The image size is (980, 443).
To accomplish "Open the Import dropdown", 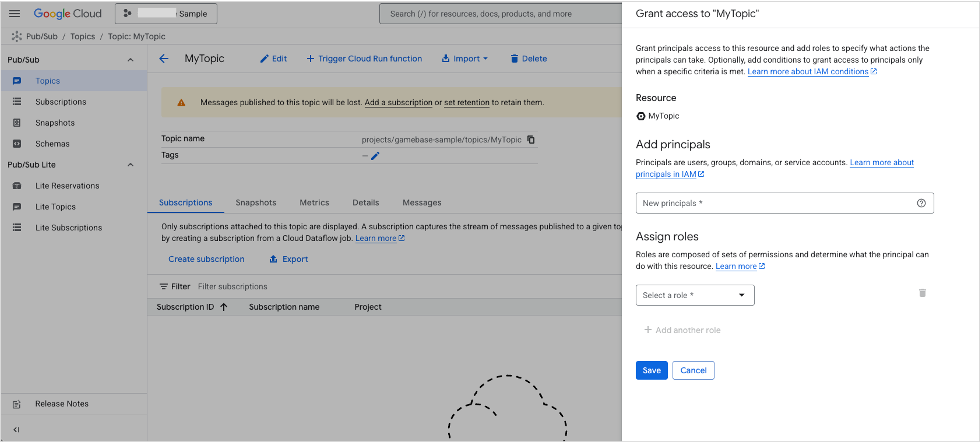I will (465, 59).
